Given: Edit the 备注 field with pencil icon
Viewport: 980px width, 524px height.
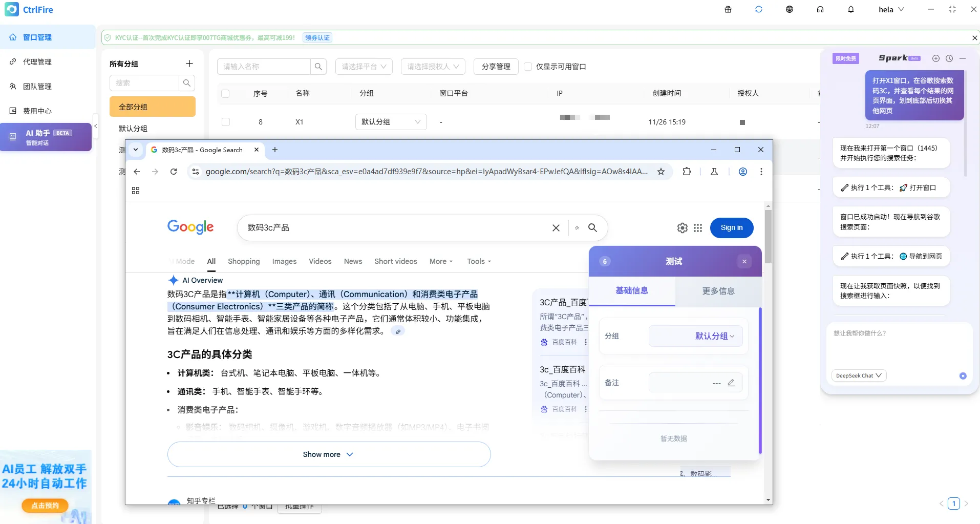Looking at the screenshot, I should point(731,382).
